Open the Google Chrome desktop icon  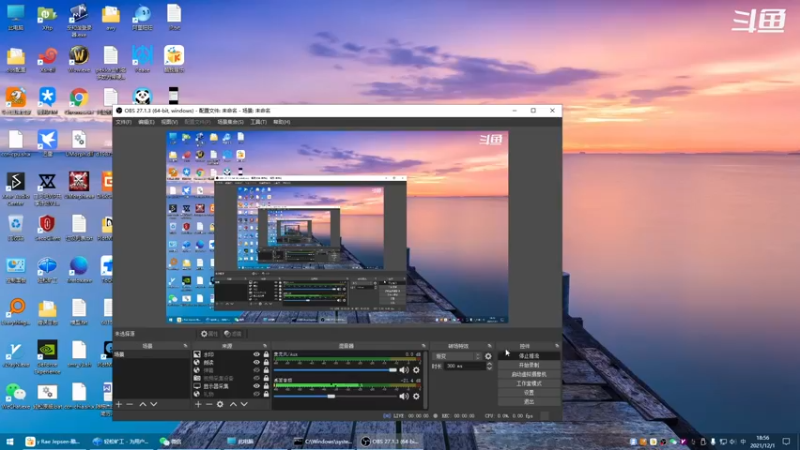click(x=79, y=101)
